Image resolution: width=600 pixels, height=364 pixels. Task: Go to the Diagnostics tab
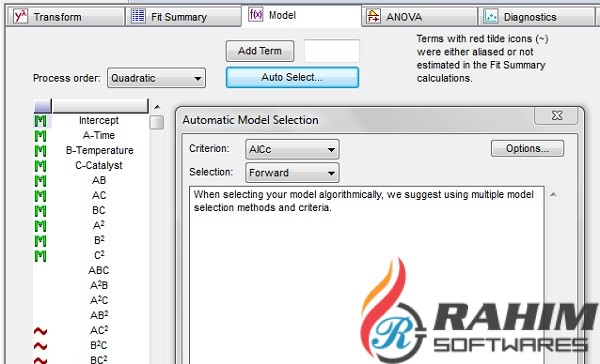point(536,17)
